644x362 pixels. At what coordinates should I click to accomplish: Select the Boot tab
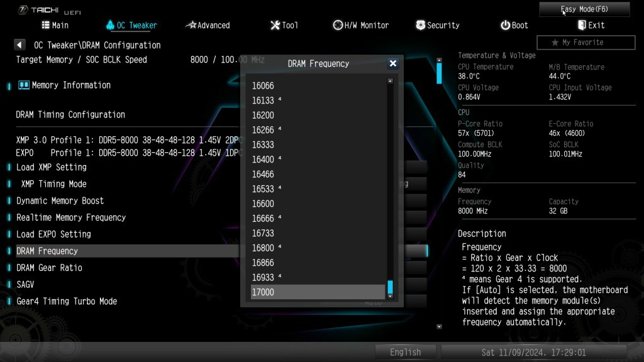coord(514,25)
